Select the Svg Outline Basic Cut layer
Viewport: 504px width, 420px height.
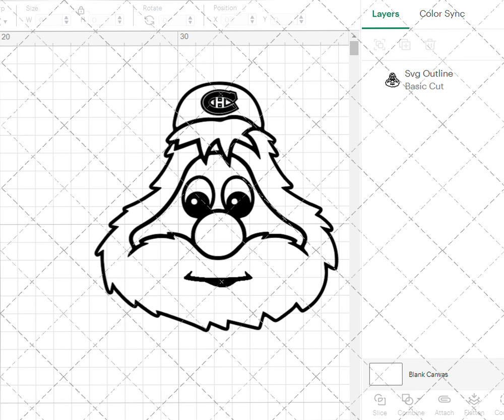click(x=429, y=80)
